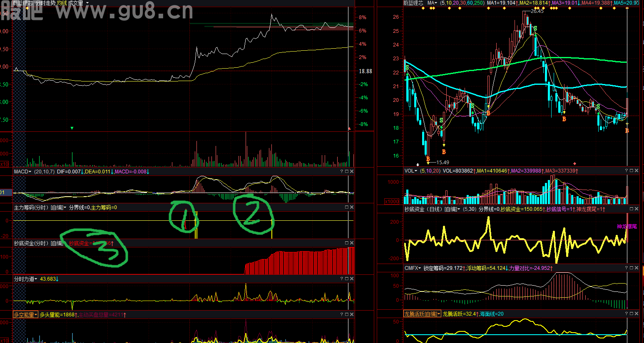Viewport: 644px width, 343px height.
Task: Click the red diamond marker below the K-line chart
Action: 575,163
